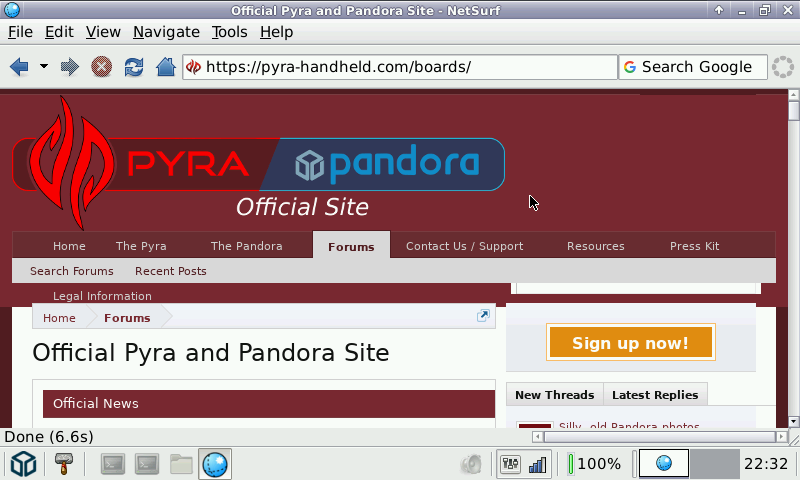800x480 pixels.
Task: Click the URL address bar
Action: tap(400, 67)
